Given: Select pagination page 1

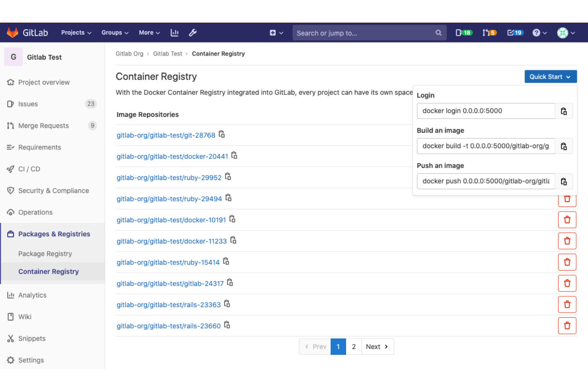Looking at the screenshot, I should click(x=338, y=347).
